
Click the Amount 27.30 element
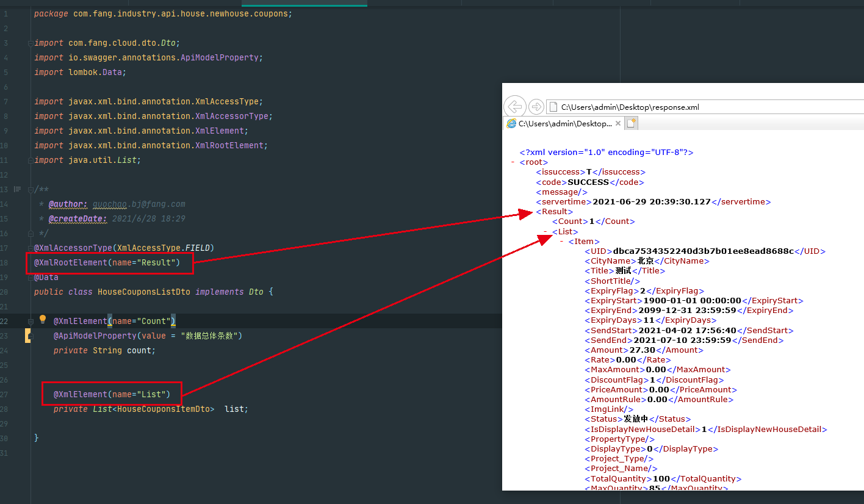click(x=644, y=350)
